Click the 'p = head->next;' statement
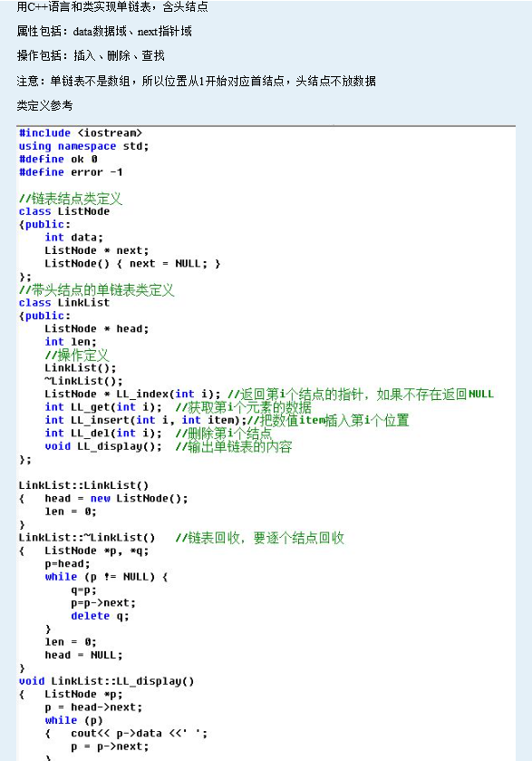532x761 pixels. pos(93,707)
